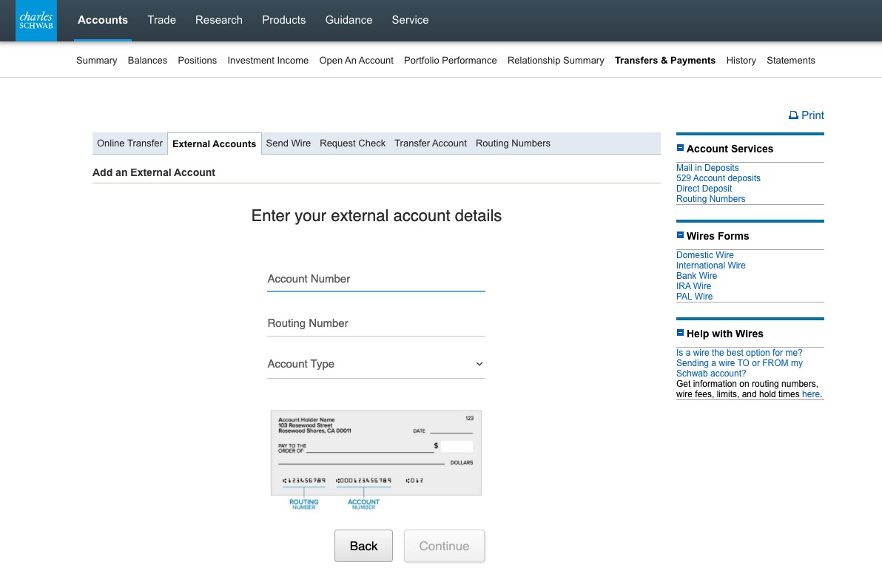Collapse the Account Services section
The height and width of the screenshot is (588, 882).
click(x=681, y=148)
